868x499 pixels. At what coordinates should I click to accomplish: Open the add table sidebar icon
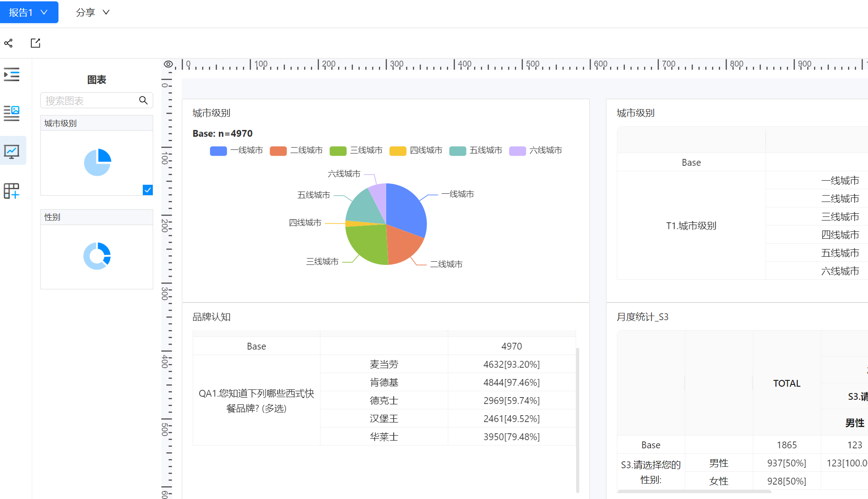tap(12, 191)
